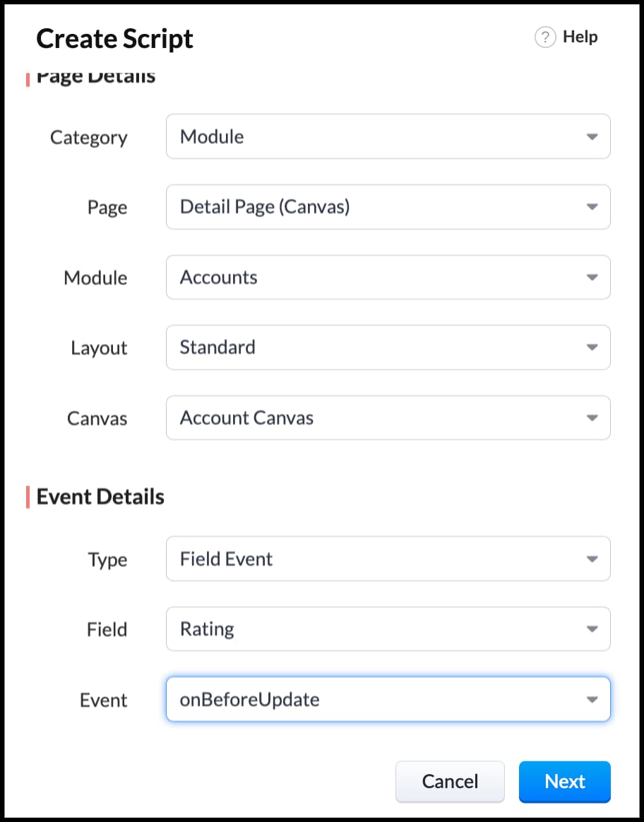The height and width of the screenshot is (822, 644).
Task: Click the Category dropdown arrow
Action: tap(592, 136)
